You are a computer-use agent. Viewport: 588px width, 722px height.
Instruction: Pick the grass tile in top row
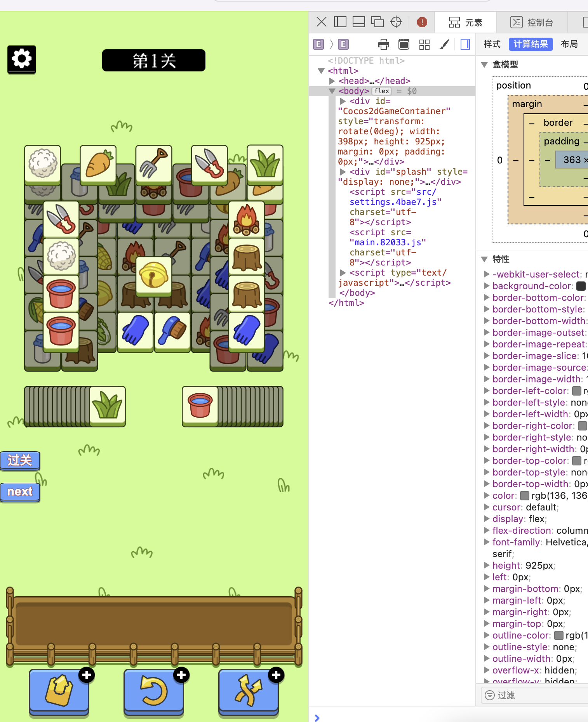265,165
